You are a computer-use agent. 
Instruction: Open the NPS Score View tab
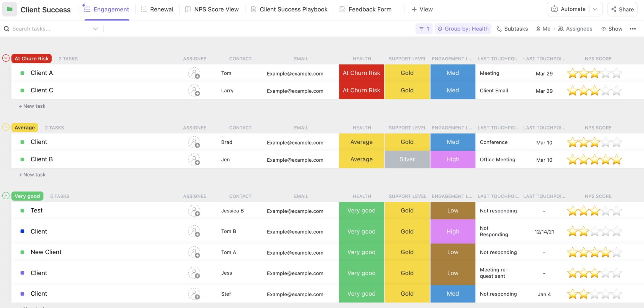point(212,9)
